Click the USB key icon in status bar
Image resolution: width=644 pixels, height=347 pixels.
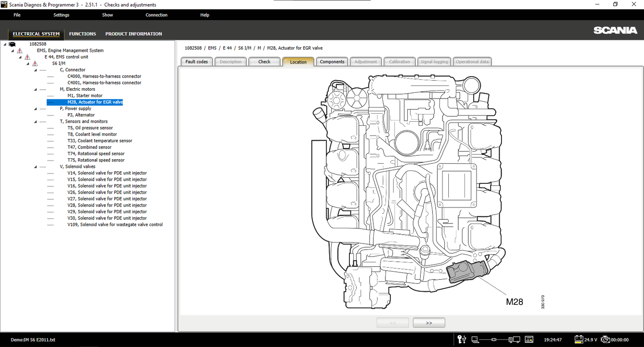462,340
